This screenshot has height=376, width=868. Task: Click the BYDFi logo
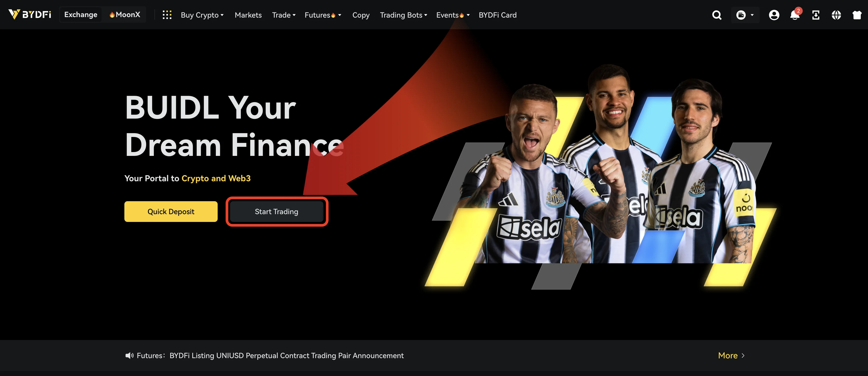coord(30,15)
